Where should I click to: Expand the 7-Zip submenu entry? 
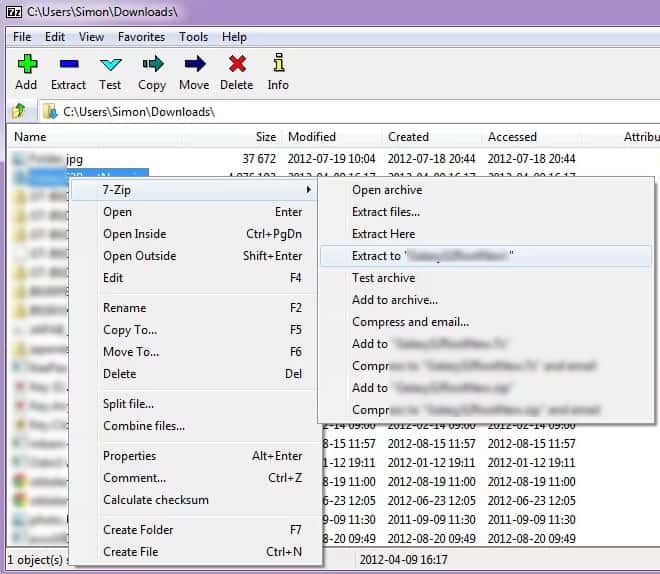point(193,190)
